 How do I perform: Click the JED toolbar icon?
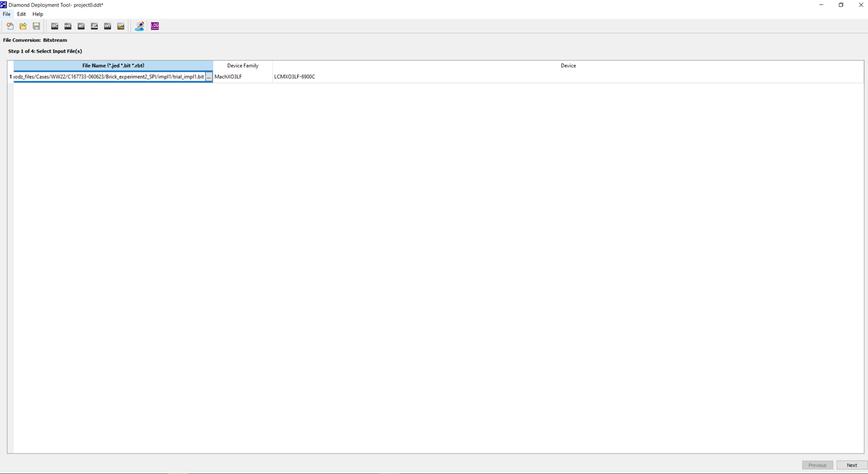(81, 26)
